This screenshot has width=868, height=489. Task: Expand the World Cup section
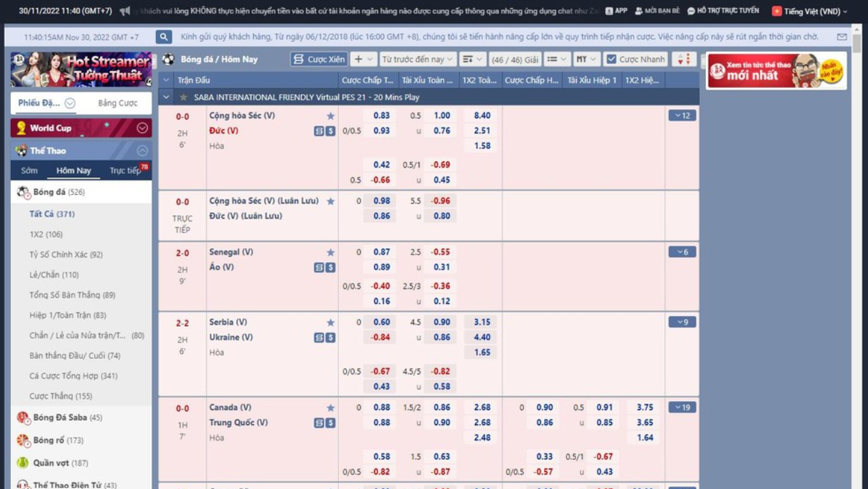(142, 128)
